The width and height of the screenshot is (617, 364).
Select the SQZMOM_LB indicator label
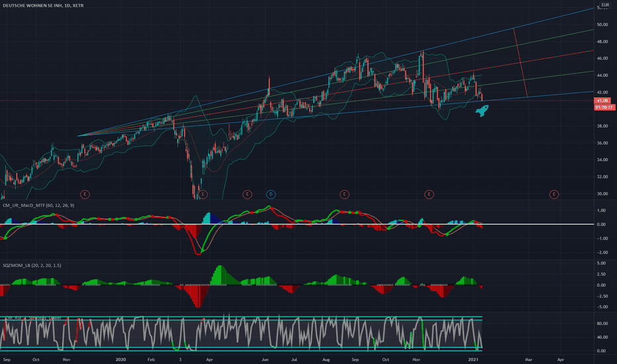coord(32,265)
